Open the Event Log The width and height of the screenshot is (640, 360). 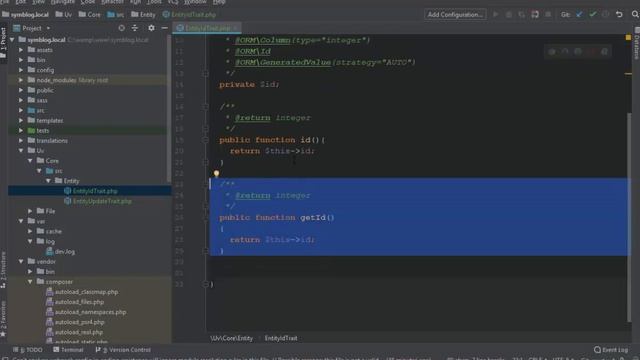(611, 350)
